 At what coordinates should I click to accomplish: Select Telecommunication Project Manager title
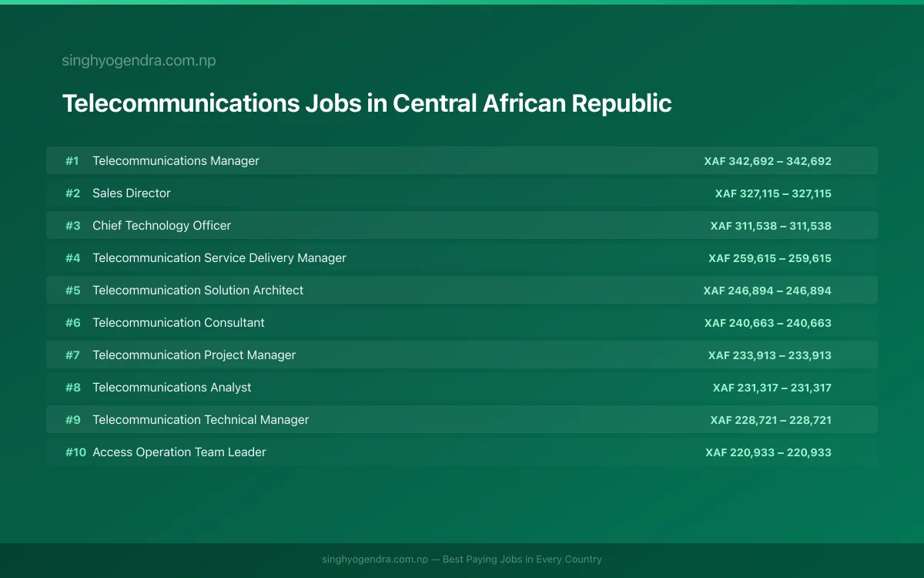194,355
